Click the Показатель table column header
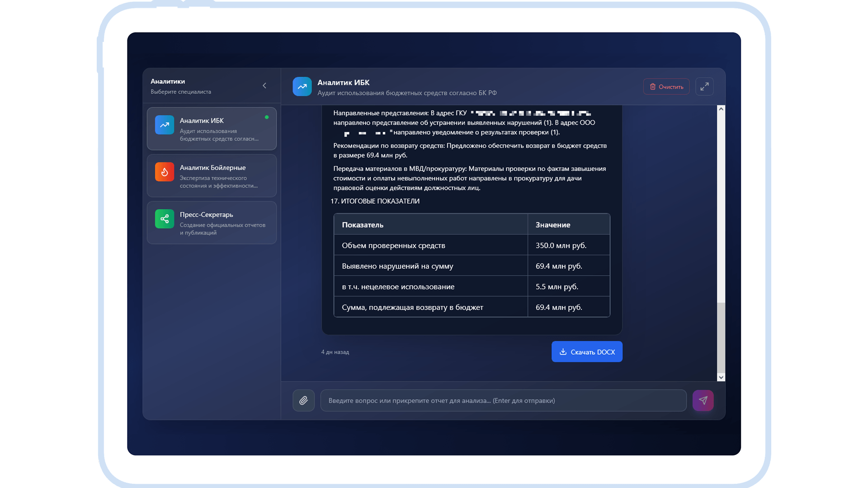This screenshot has height=488, width=868. coord(363,225)
